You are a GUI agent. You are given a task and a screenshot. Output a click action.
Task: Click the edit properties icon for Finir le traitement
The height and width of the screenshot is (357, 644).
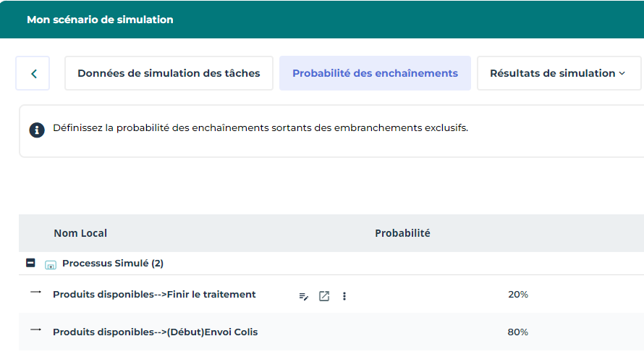[x=304, y=295]
